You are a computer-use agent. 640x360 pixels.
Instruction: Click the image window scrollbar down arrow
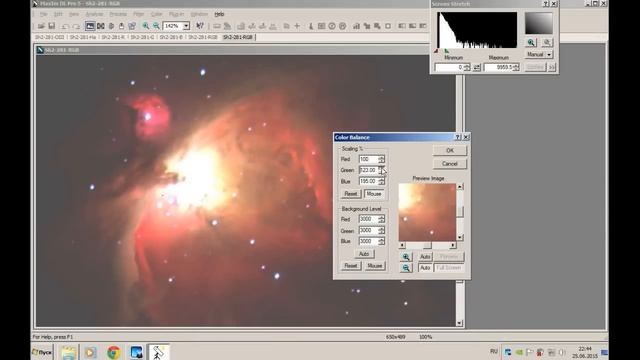coord(460,323)
